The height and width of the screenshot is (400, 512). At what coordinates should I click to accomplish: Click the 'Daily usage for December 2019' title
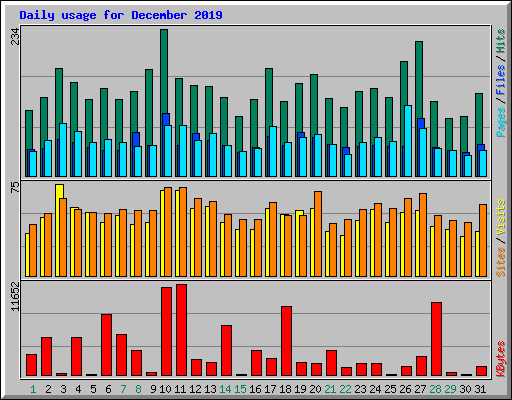point(121,15)
